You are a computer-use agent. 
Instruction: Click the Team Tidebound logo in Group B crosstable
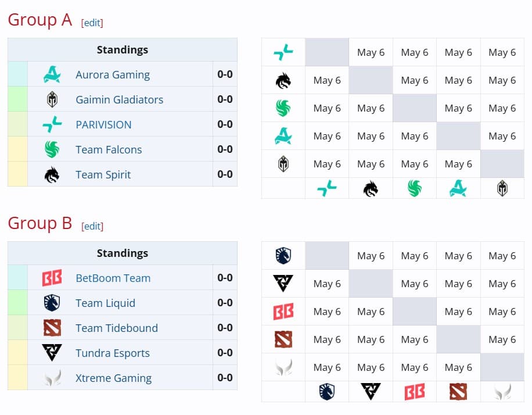[283, 339]
